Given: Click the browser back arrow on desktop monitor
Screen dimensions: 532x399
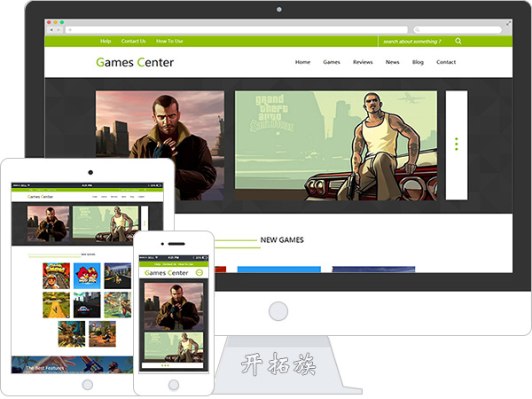Looking at the screenshot, I should (x=51, y=30).
